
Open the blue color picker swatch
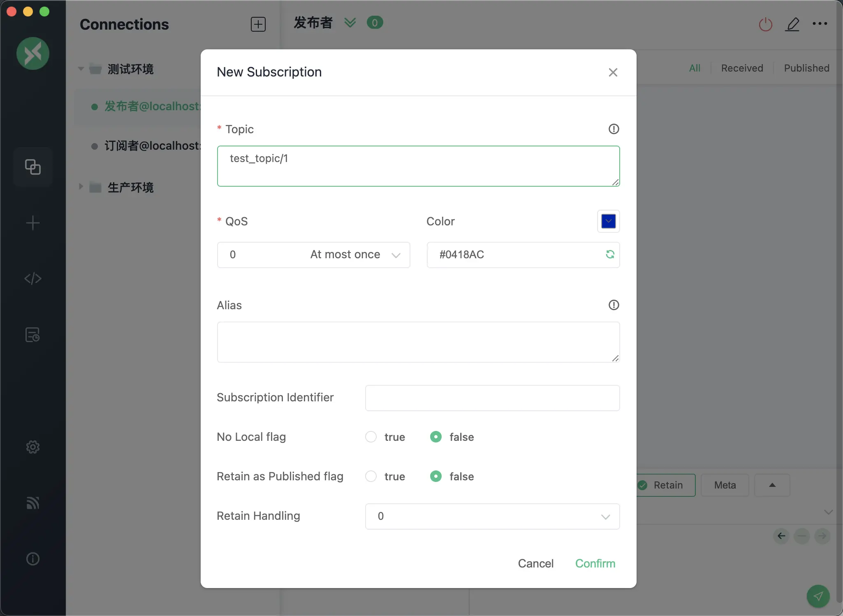tap(608, 221)
